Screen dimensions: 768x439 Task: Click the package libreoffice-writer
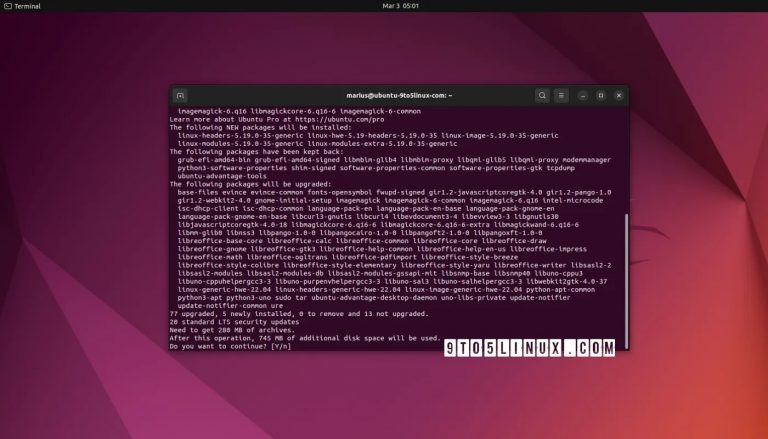click(532, 265)
